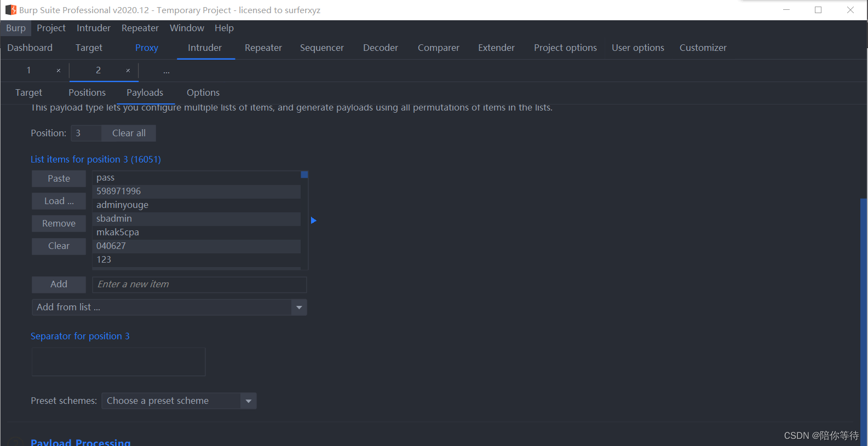The width and height of the screenshot is (868, 446).
Task: Select the Payloads sub-tab
Action: 145,92
